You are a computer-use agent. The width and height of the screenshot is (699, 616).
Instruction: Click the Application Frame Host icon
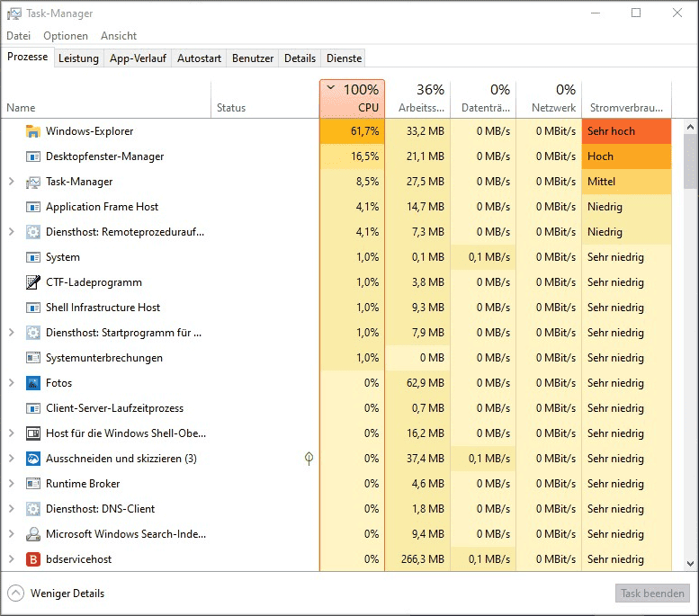33,207
